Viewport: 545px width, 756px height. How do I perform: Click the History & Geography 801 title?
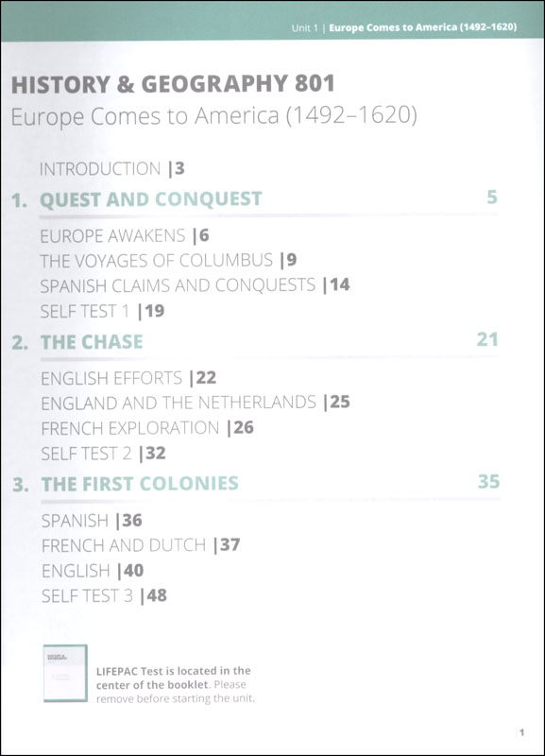(173, 84)
